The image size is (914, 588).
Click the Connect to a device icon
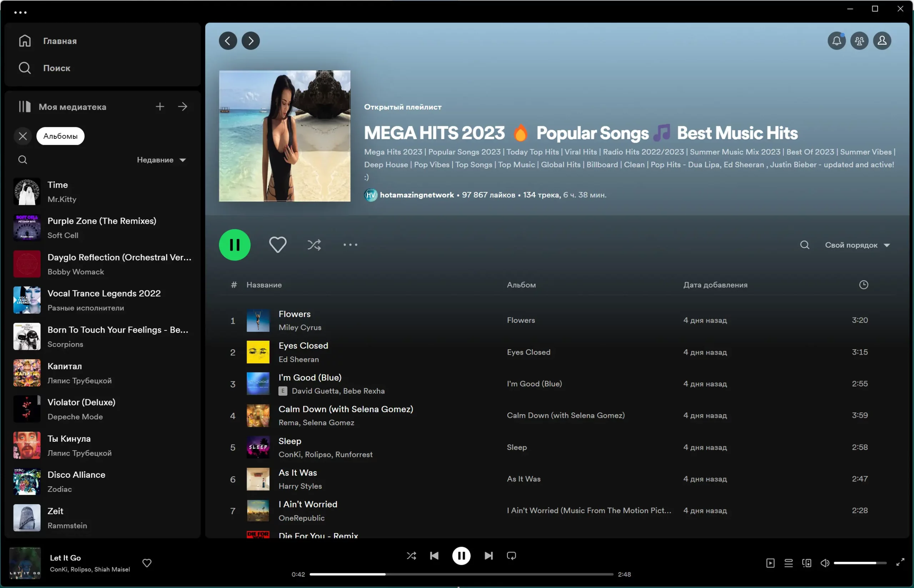(806, 563)
